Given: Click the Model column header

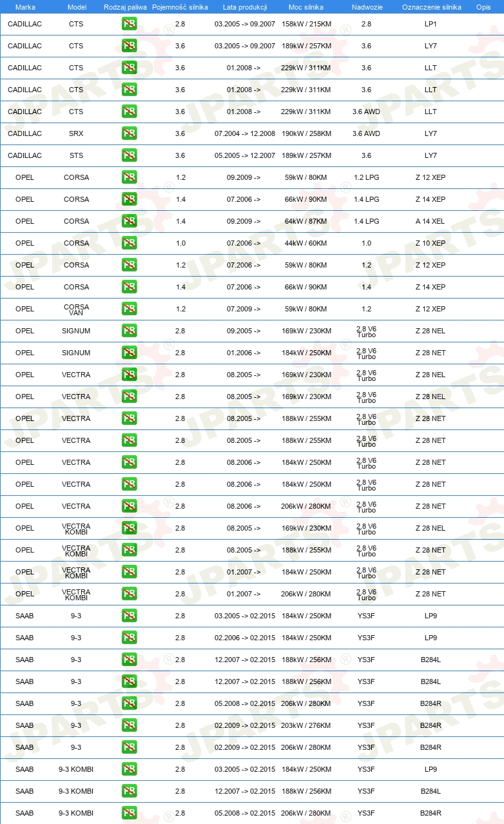Looking at the screenshot, I should coord(77,7).
